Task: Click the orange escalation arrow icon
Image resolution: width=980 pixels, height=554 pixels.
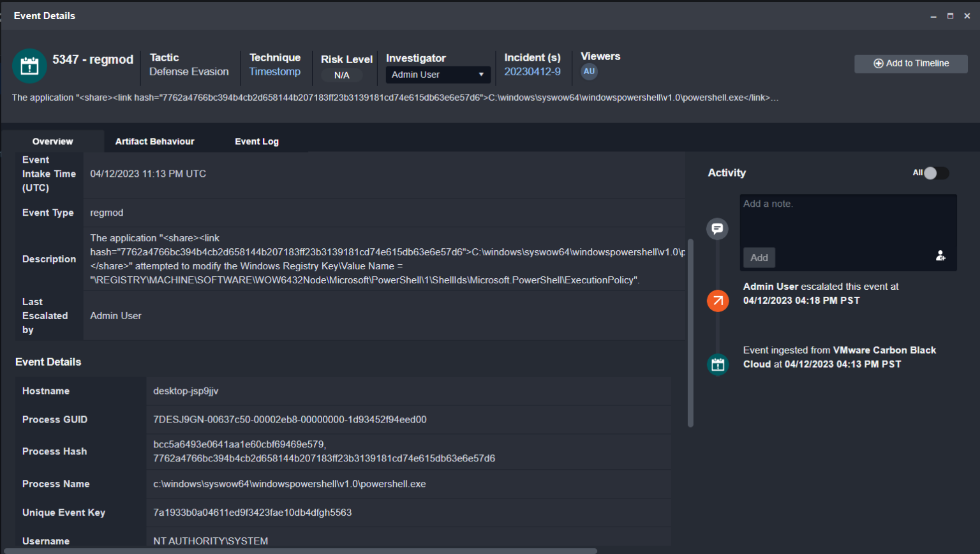Action: pos(718,301)
